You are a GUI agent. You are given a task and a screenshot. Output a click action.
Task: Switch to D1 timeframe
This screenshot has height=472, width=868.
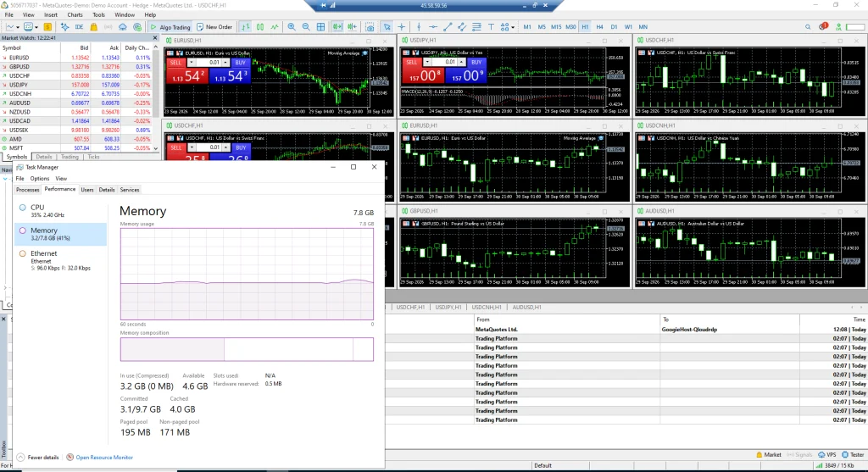614,26
